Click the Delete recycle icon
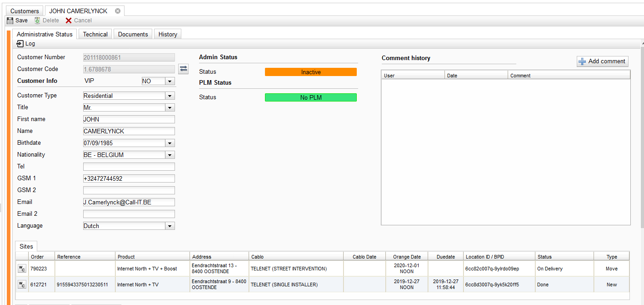The image size is (644, 305). click(37, 20)
